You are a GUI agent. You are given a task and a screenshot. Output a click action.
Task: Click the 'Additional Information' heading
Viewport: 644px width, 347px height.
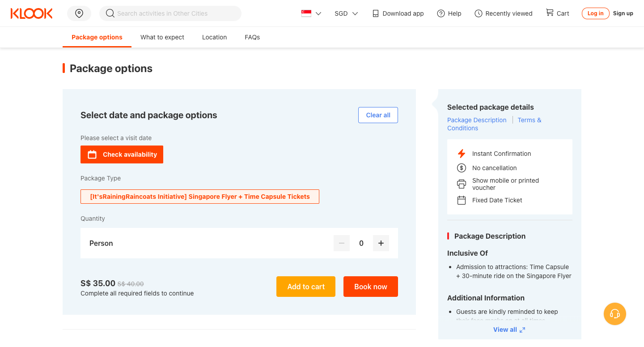click(x=486, y=298)
